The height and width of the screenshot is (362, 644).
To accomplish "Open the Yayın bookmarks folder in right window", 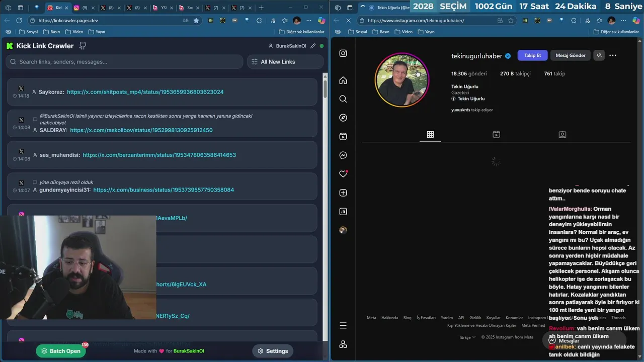I will (426, 32).
